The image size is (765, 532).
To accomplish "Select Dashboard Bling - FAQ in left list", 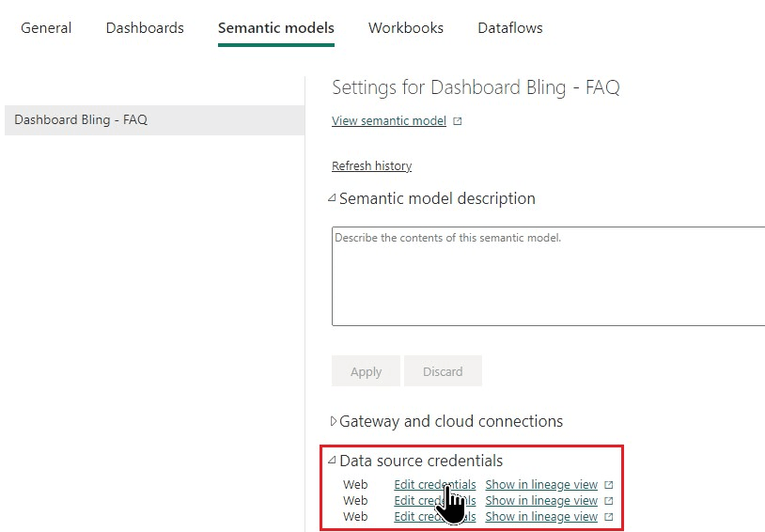I will coord(81,120).
